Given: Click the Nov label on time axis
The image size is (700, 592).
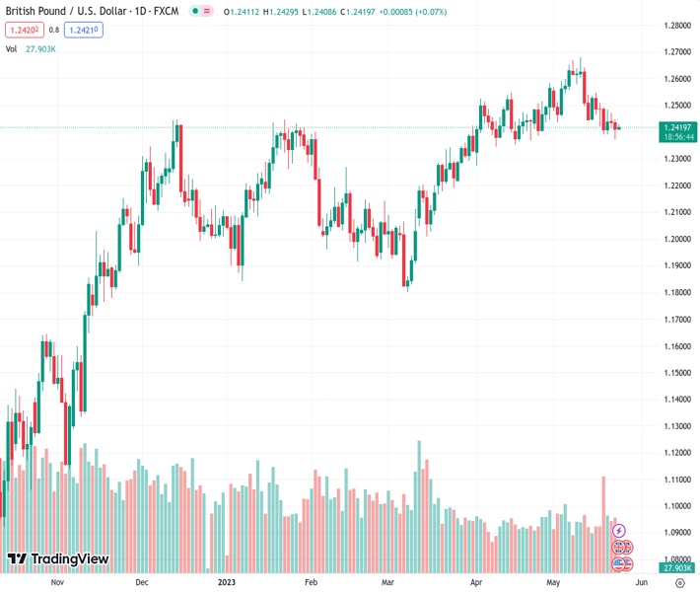Looking at the screenshot, I should click(x=57, y=583).
